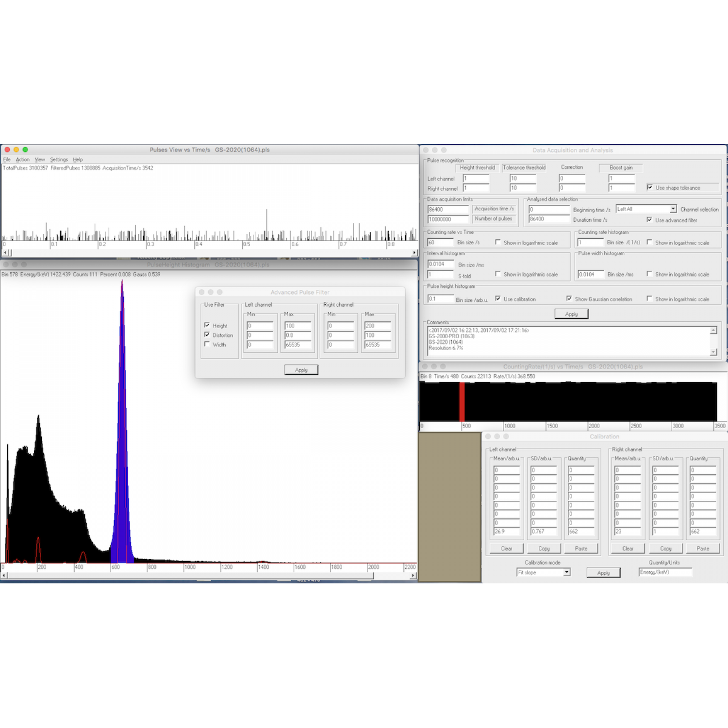Click left scroll arrow in Pulses View

coord(4,253)
